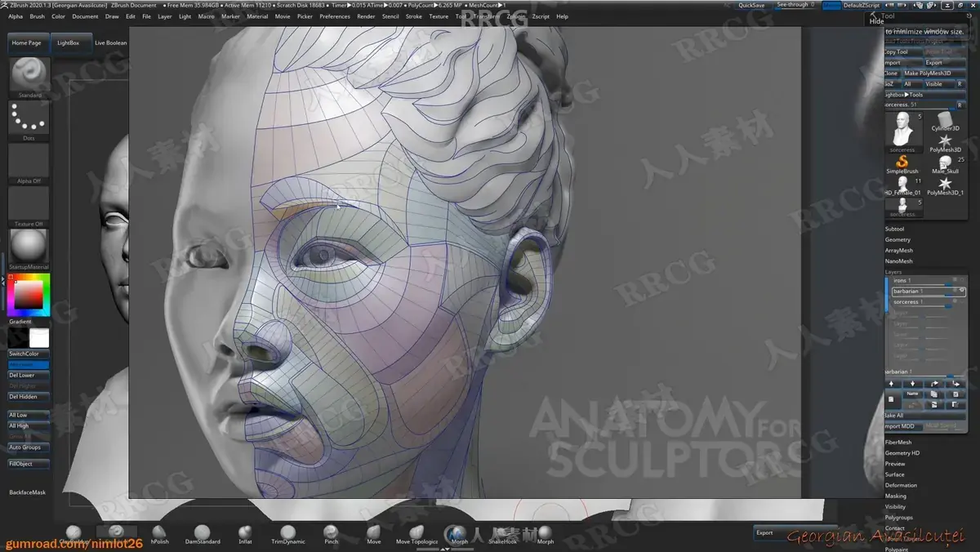
Task: Select the HD_Female_01 tool
Action: coord(902,186)
